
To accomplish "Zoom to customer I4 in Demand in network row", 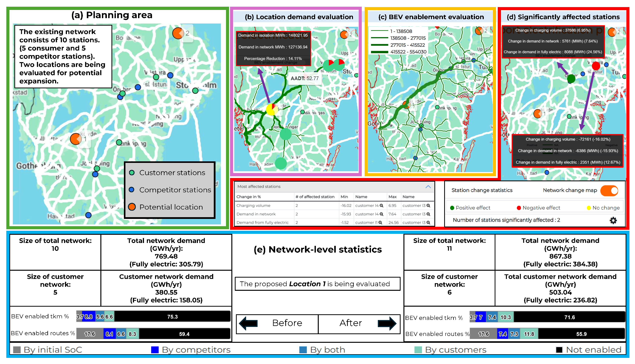I will [381, 214].
